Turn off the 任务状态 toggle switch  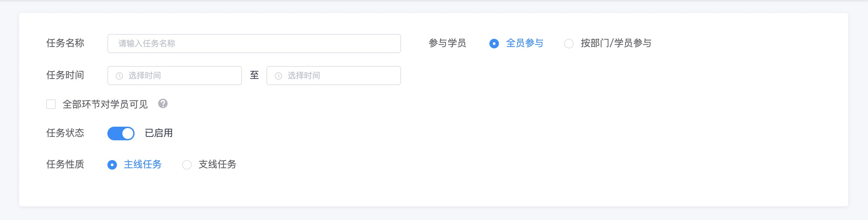[121, 133]
